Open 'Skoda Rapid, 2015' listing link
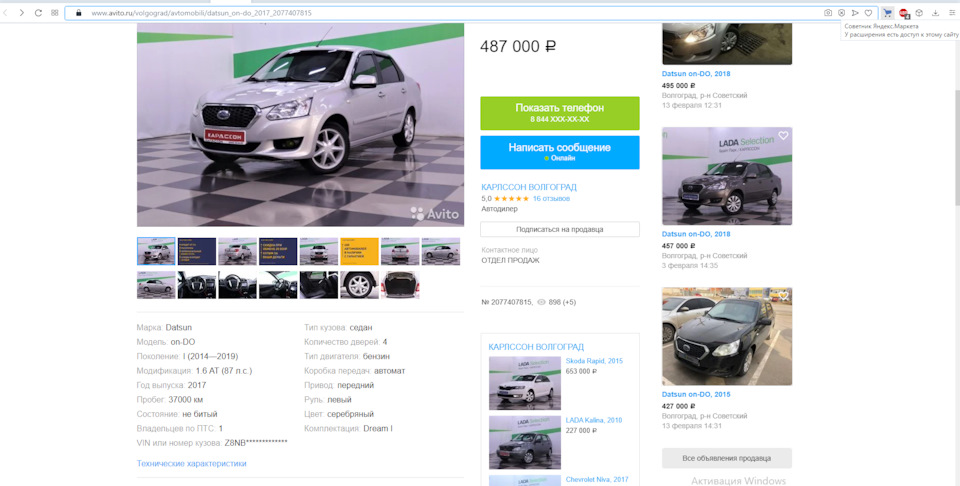Viewport: 960px width, 486px height. coord(594,361)
